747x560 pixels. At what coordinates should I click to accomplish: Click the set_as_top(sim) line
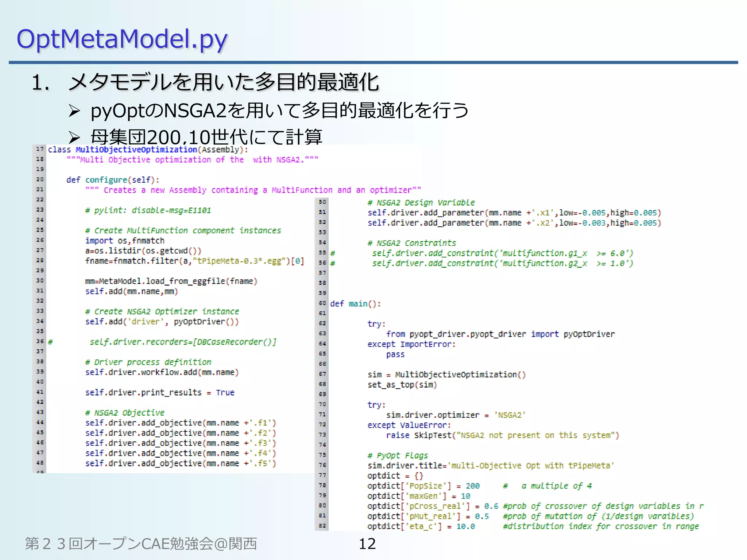402,385
